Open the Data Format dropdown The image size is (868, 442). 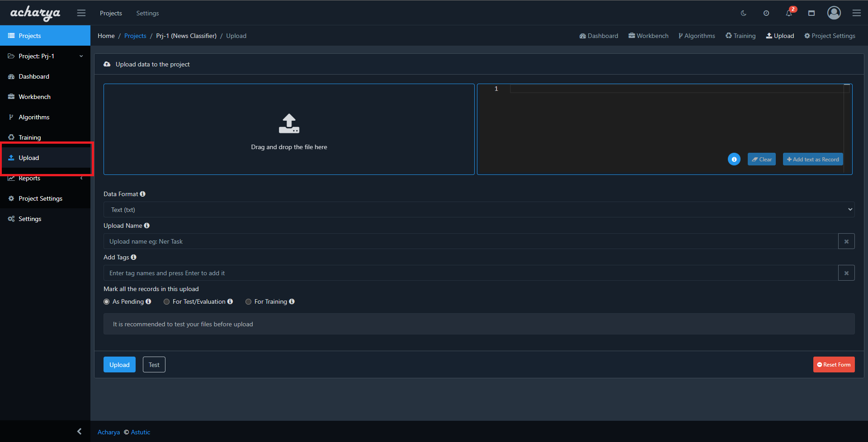[478, 209]
